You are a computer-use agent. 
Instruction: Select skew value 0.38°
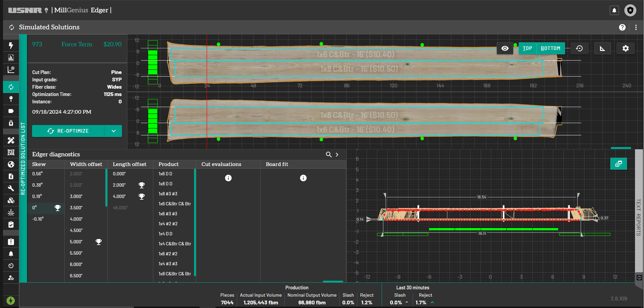pos(37,185)
